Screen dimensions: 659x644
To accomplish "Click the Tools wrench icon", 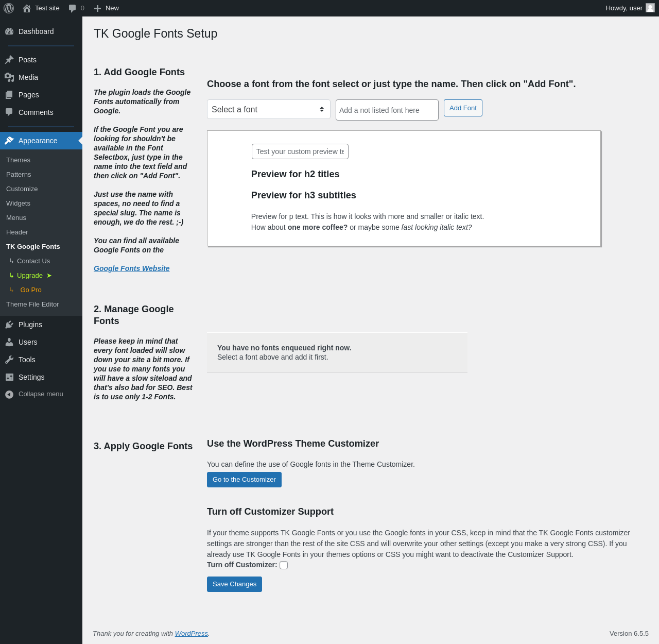I will [x=9, y=360].
